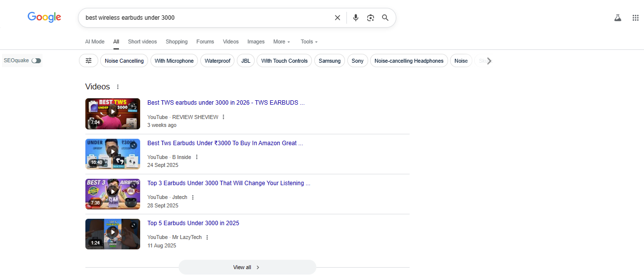This screenshot has width=644, height=280.
Task: Click the Google logo
Action: coord(44,17)
